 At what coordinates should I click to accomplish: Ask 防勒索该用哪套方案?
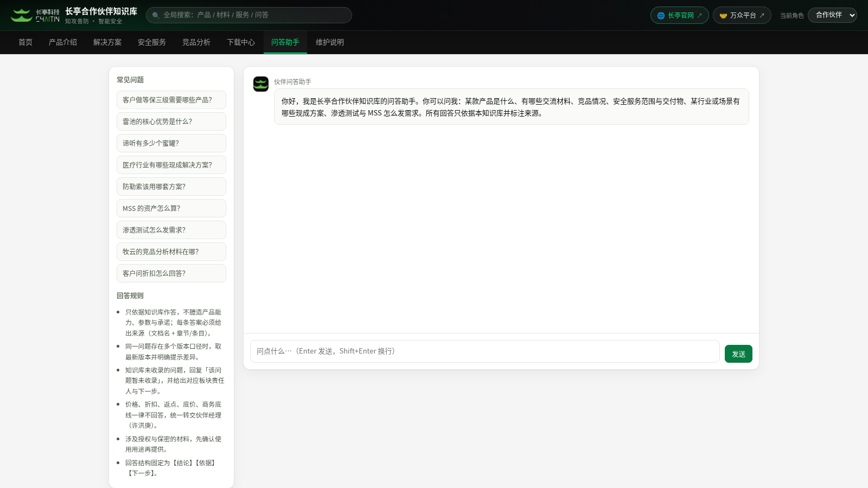coord(171,187)
